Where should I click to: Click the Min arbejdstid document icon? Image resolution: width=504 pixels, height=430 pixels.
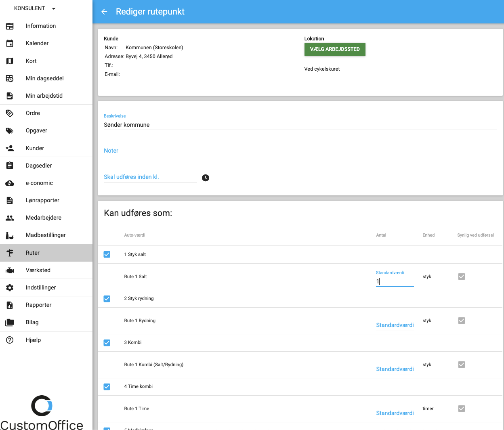10,96
